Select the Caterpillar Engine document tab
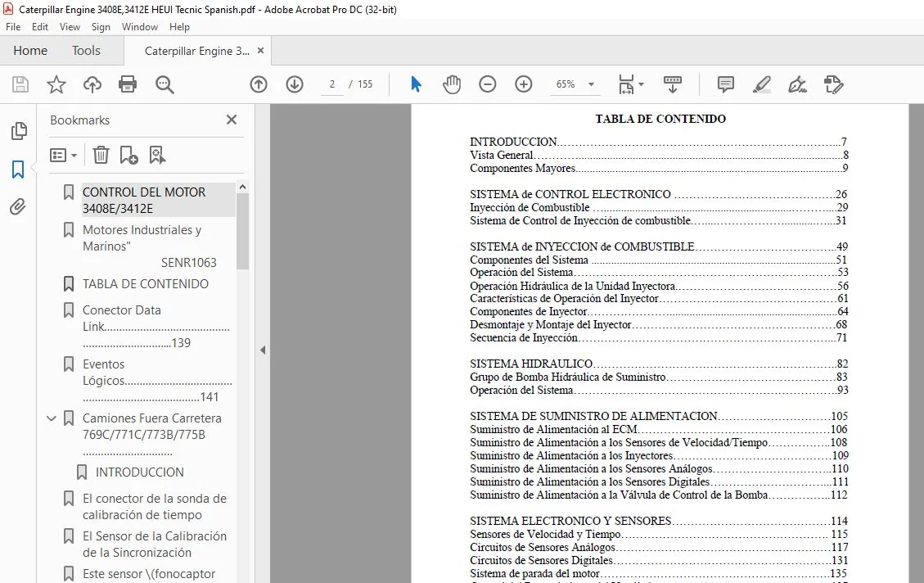 point(196,52)
